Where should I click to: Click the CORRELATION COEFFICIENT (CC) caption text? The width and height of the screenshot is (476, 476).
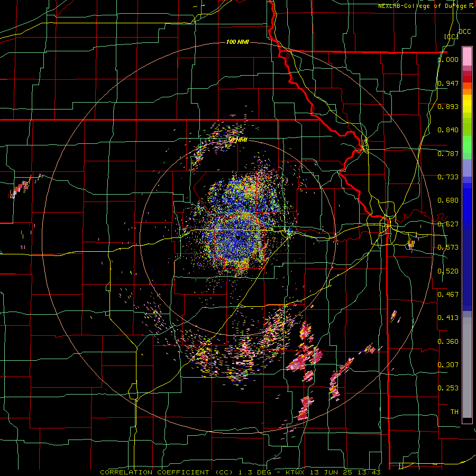pos(167,472)
